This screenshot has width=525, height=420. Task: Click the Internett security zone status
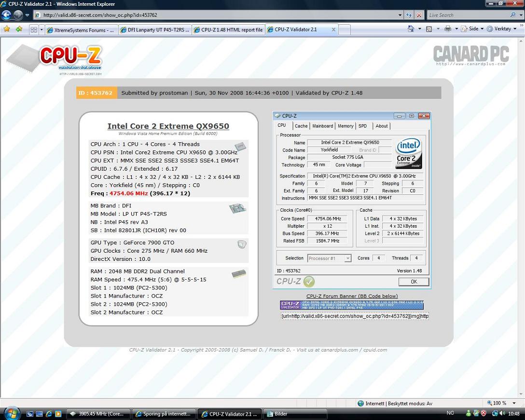point(395,404)
